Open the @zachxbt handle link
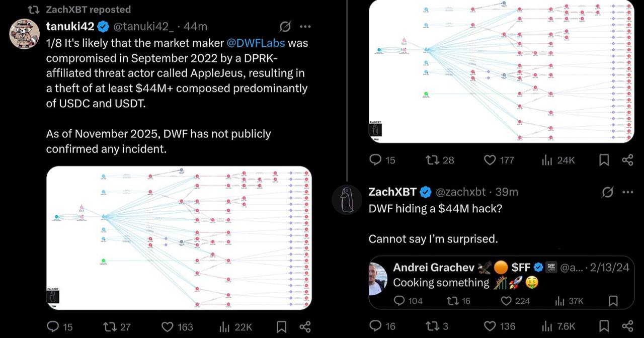The width and height of the screenshot is (644, 338). [x=460, y=192]
